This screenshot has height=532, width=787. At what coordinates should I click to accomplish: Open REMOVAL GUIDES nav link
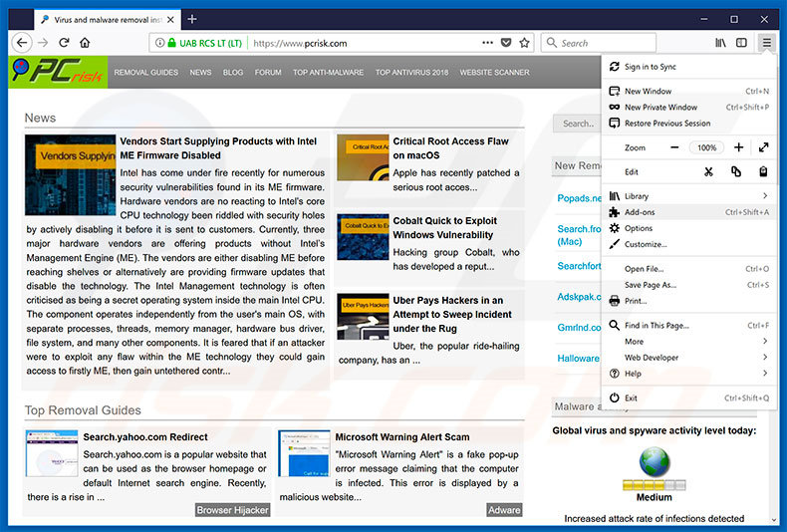(146, 73)
